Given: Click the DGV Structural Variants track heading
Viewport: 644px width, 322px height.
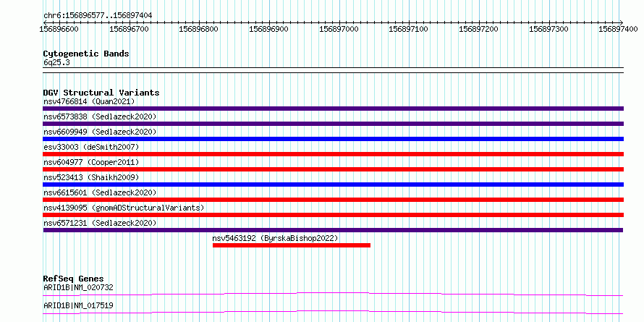Looking at the screenshot, I should 101,93.
